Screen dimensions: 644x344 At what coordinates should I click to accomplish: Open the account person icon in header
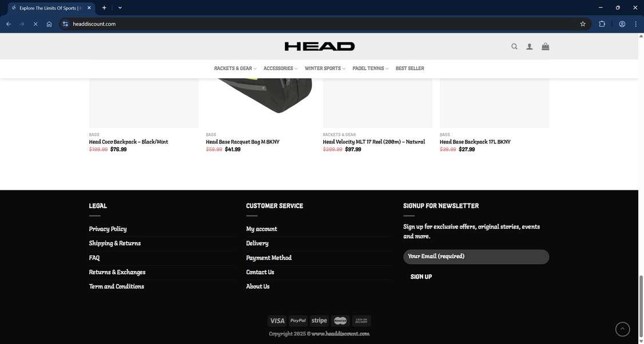click(530, 47)
